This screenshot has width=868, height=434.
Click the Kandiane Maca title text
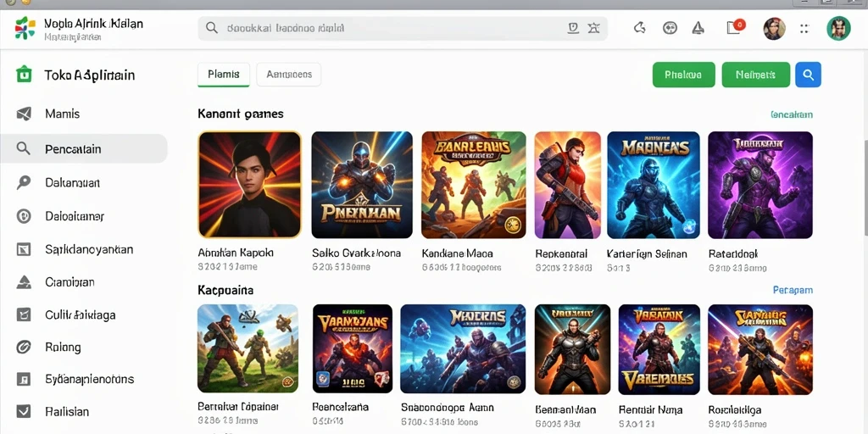click(x=457, y=253)
